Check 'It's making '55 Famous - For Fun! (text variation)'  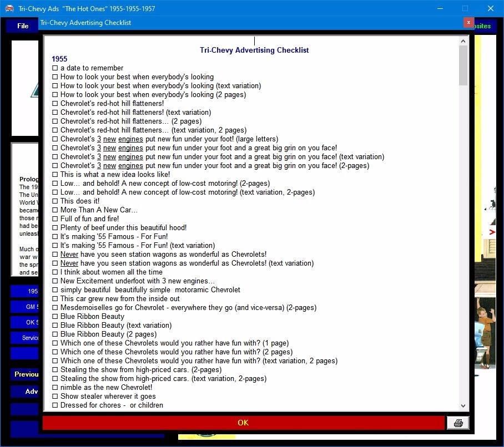point(55,246)
